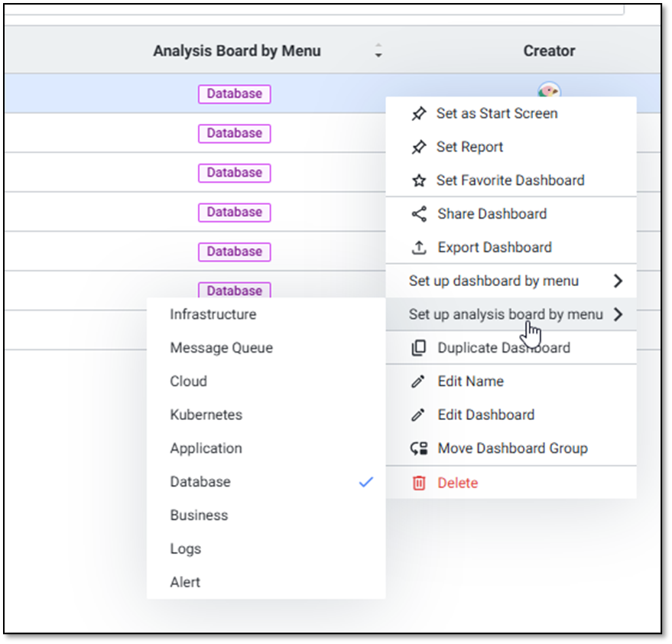The height and width of the screenshot is (644, 672).
Task: Click the pin icon next to Set Report
Action: click(419, 148)
